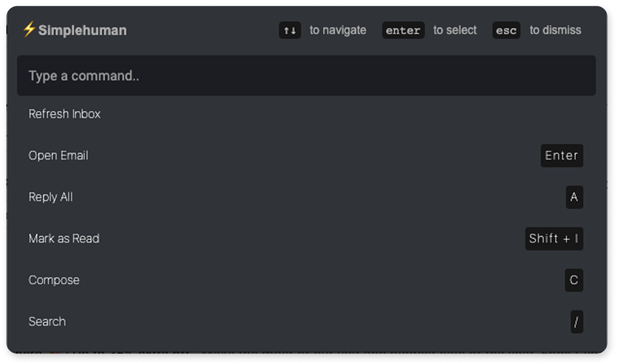This screenshot has width=617, height=364.
Task: Click the 'to navigate' hint text
Action: click(338, 30)
